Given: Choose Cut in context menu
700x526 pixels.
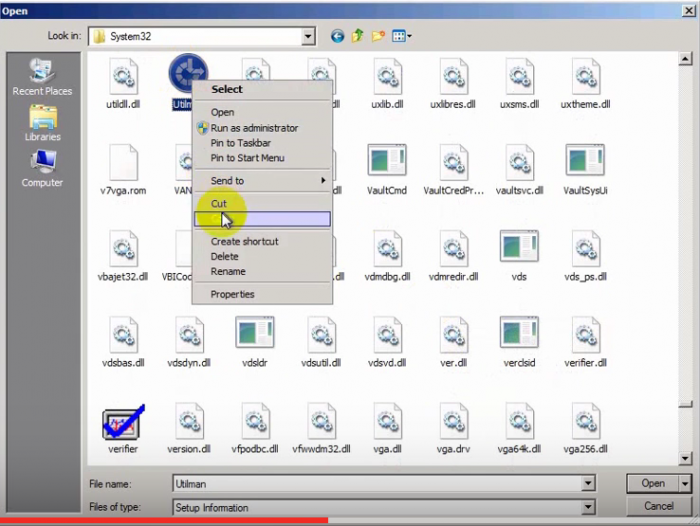Looking at the screenshot, I should click(262, 204).
